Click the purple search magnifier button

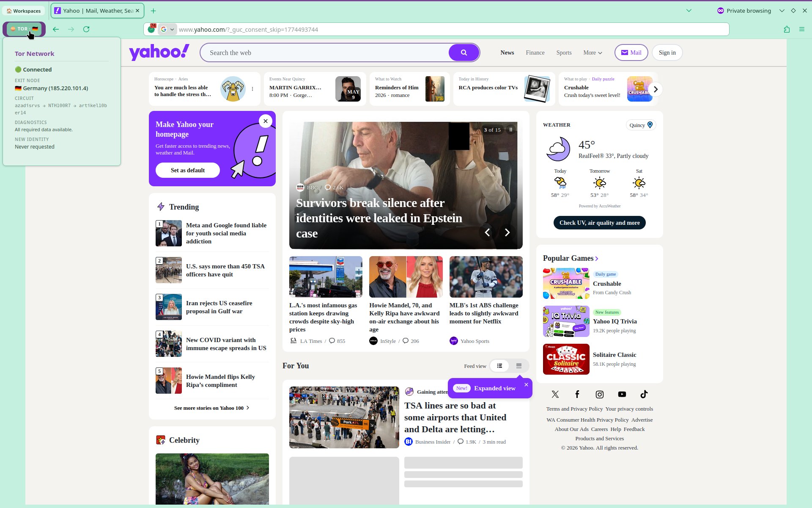click(x=464, y=52)
